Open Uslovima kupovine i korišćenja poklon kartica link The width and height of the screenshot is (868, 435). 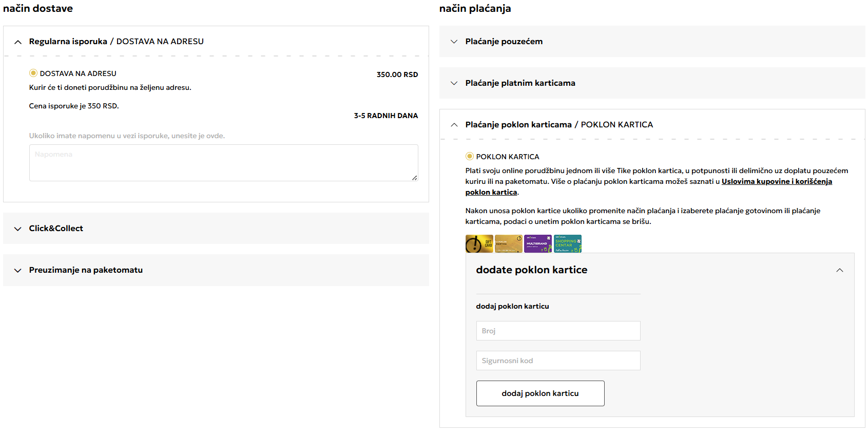[777, 181]
